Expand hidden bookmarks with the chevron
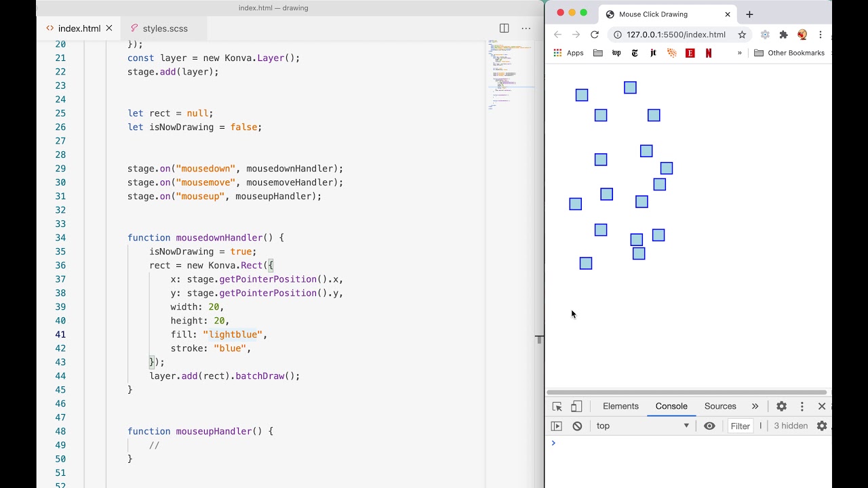868x488 pixels. point(740,53)
